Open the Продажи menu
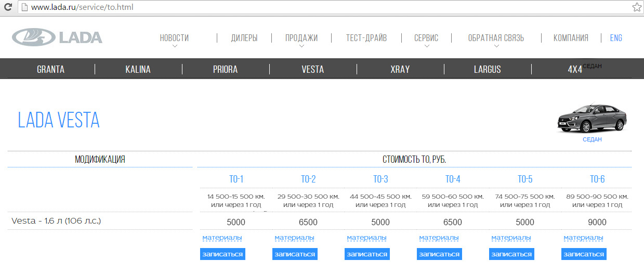The width and height of the screenshot is (644, 273). click(x=301, y=38)
